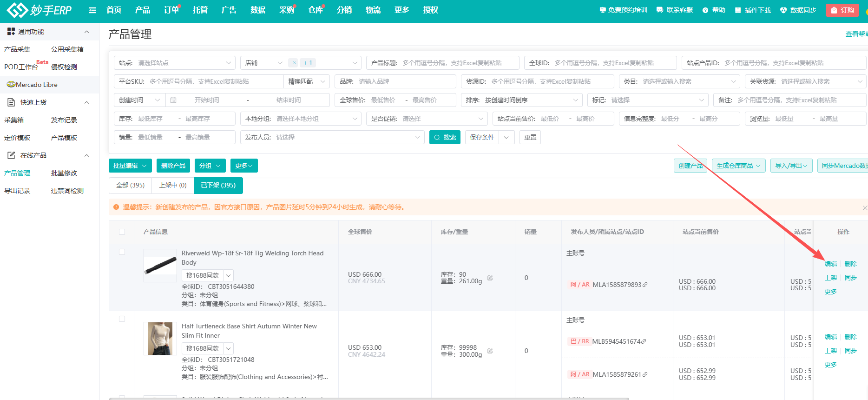Expand the 批量编辑 batch edit dropdown
The image size is (868, 400).
click(x=130, y=166)
